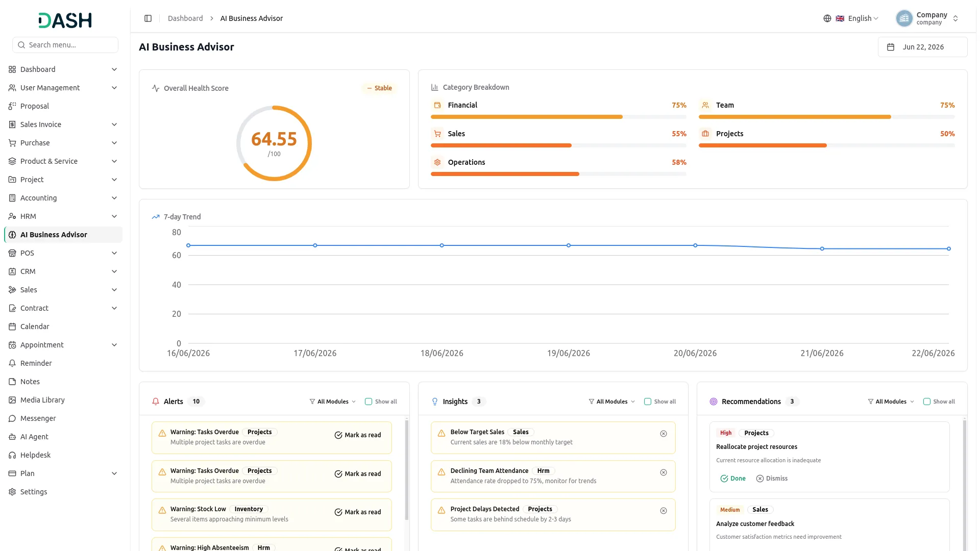The image size is (980, 551).
Task: Expand the CRM menu chevron
Action: click(114, 271)
